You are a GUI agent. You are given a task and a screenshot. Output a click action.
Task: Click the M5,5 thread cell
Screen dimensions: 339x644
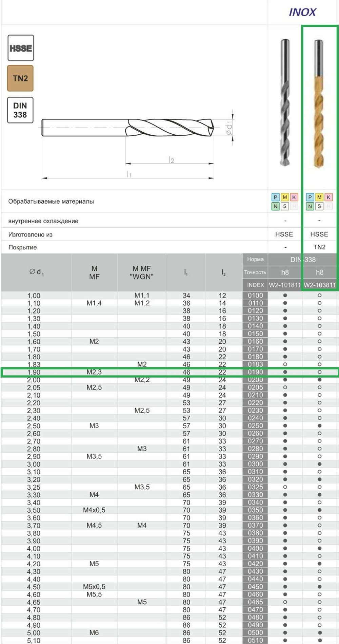point(94,594)
